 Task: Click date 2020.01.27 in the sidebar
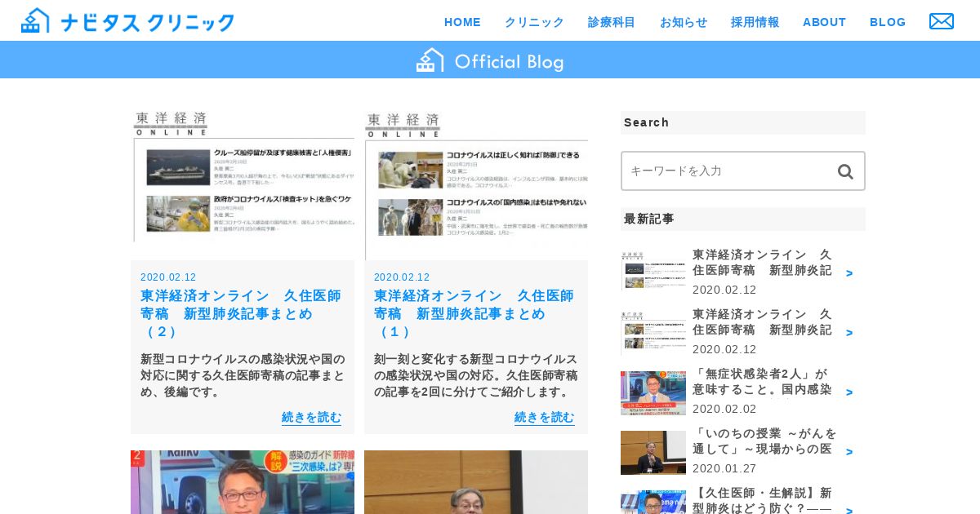point(724,468)
